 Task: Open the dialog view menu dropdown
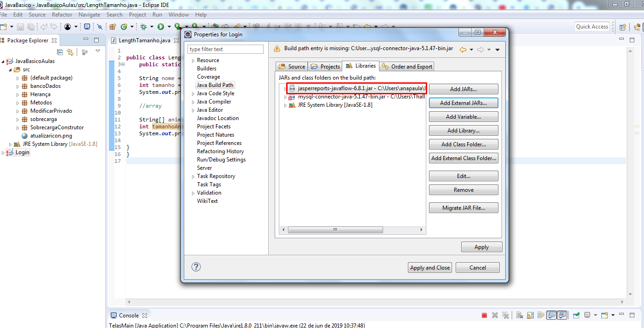pos(497,50)
